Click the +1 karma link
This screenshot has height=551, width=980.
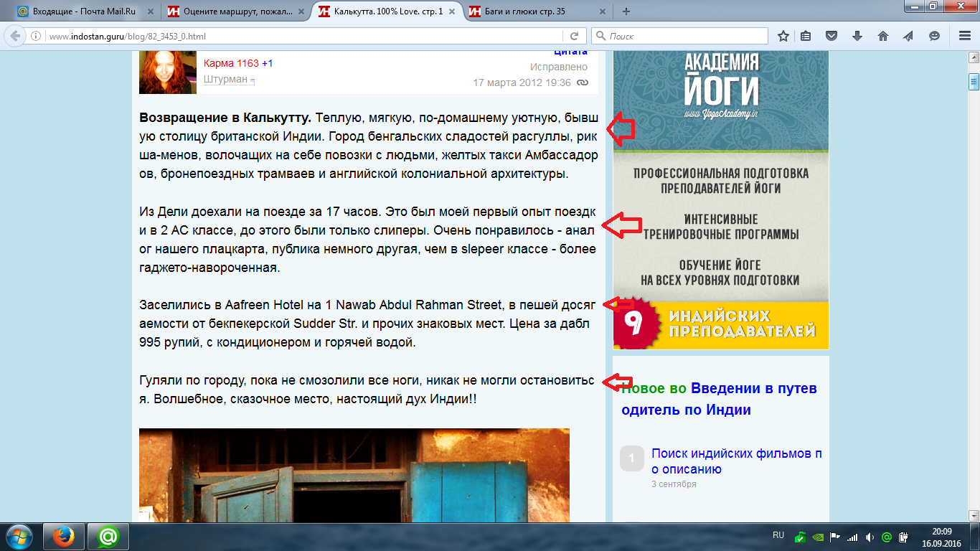pos(267,63)
